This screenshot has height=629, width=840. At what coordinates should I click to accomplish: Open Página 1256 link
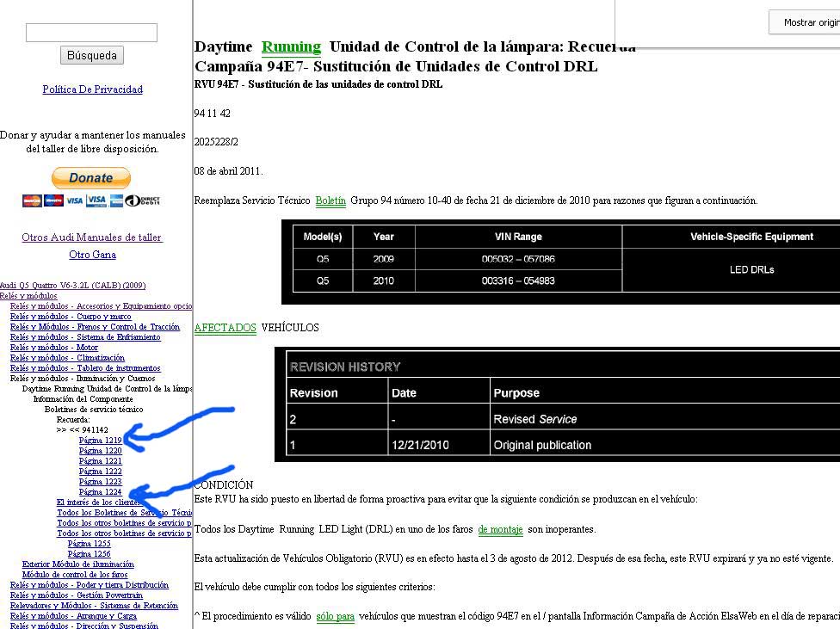click(89, 554)
